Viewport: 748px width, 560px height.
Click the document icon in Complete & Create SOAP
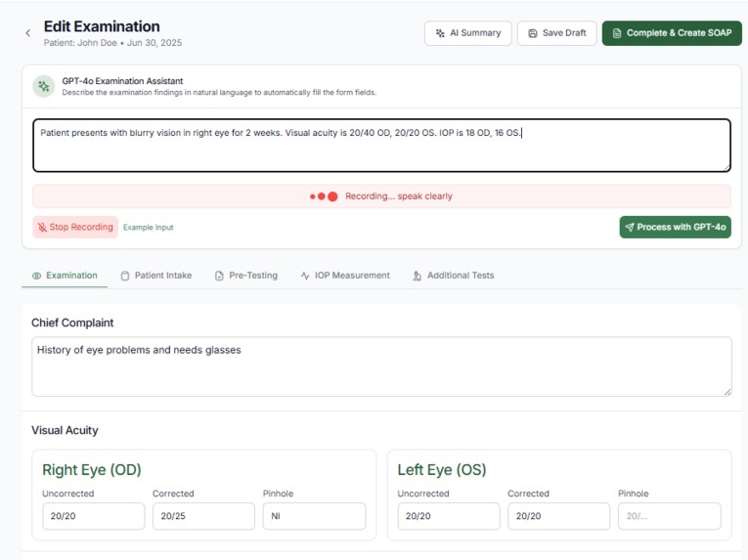(x=617, y=33)
